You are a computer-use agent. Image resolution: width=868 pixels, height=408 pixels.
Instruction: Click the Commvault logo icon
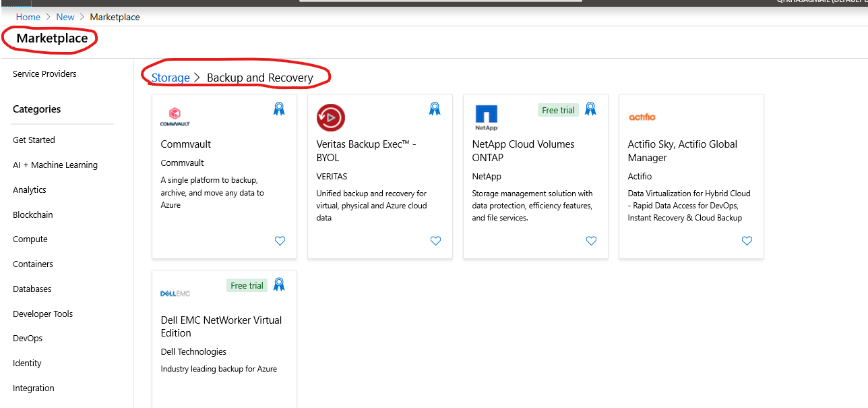[175, 117]
